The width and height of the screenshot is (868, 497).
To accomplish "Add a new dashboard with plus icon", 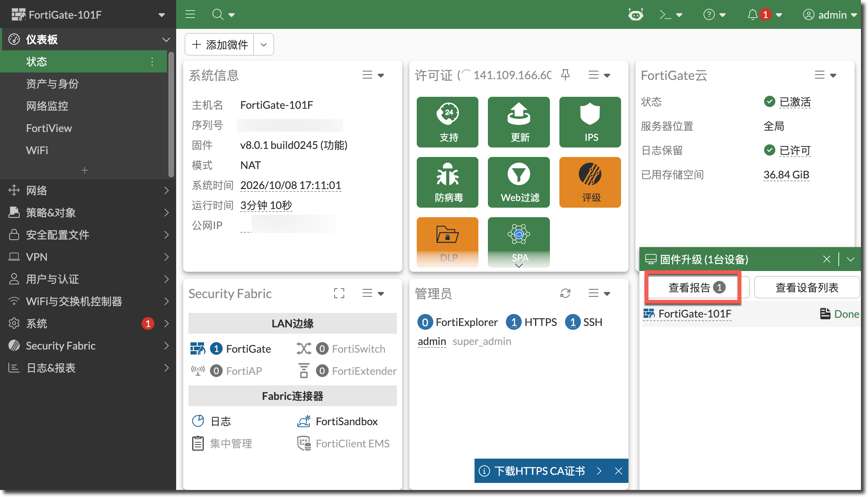I will 85,170.
